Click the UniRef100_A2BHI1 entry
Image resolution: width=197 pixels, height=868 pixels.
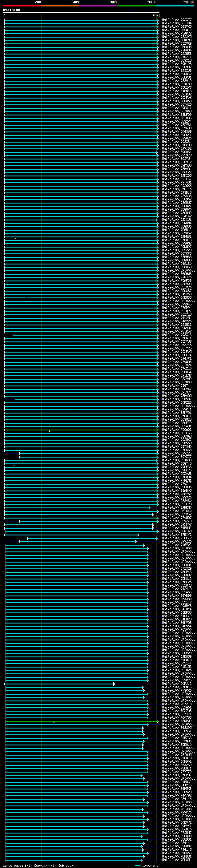click(177, 768)
